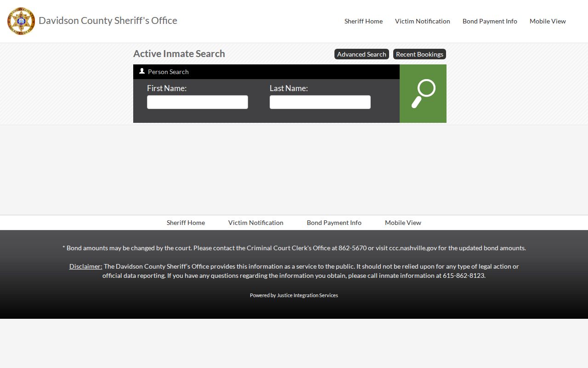Click the bond amounts notice line
588x368 pixels.
click(294, 248)
